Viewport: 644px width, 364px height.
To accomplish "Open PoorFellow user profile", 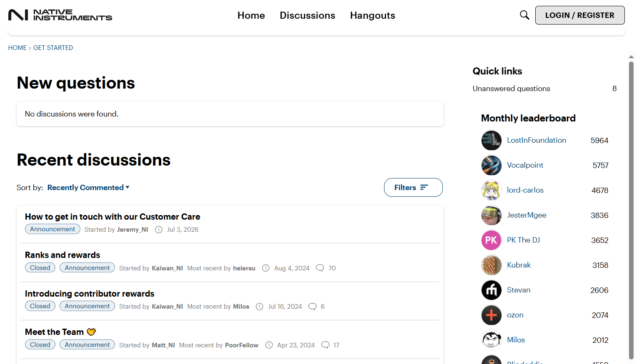I will click(x=242, y=345).
